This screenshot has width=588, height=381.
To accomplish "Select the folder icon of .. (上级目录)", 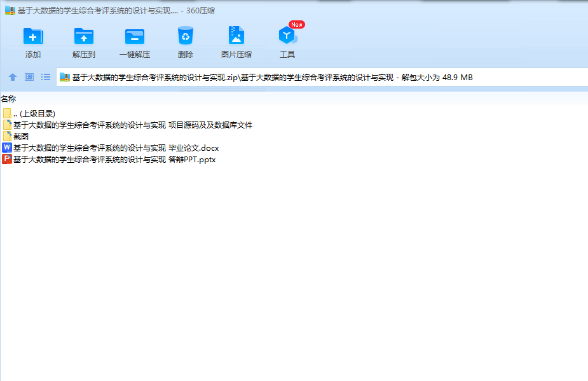I will pos(7,113).
